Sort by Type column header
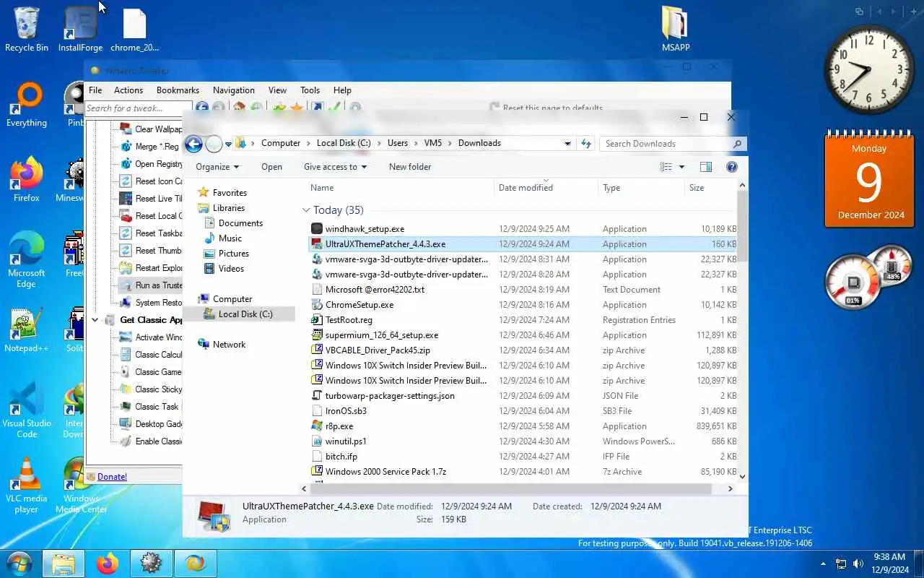924x578 pixels. tap(611, 188)
